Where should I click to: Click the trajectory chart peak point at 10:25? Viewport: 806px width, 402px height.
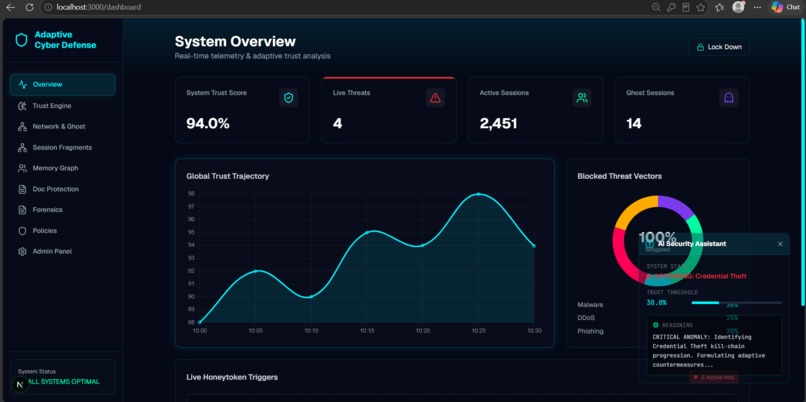click(479, 194)
